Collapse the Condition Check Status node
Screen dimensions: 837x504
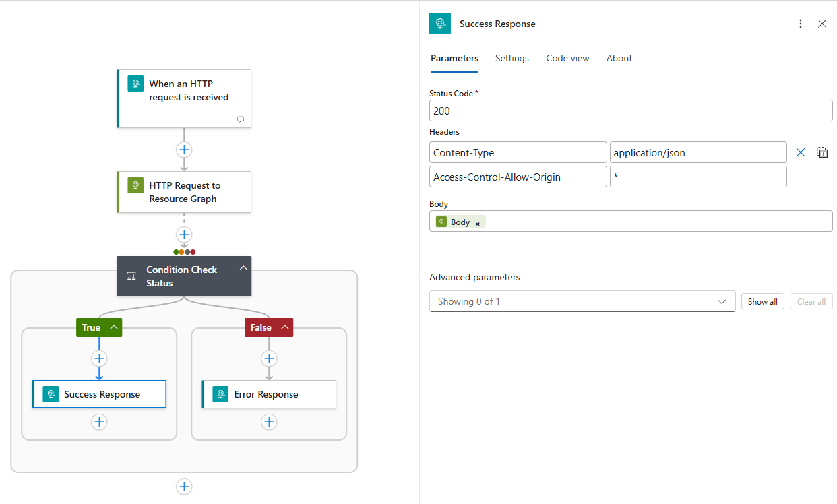click(243, 268)
